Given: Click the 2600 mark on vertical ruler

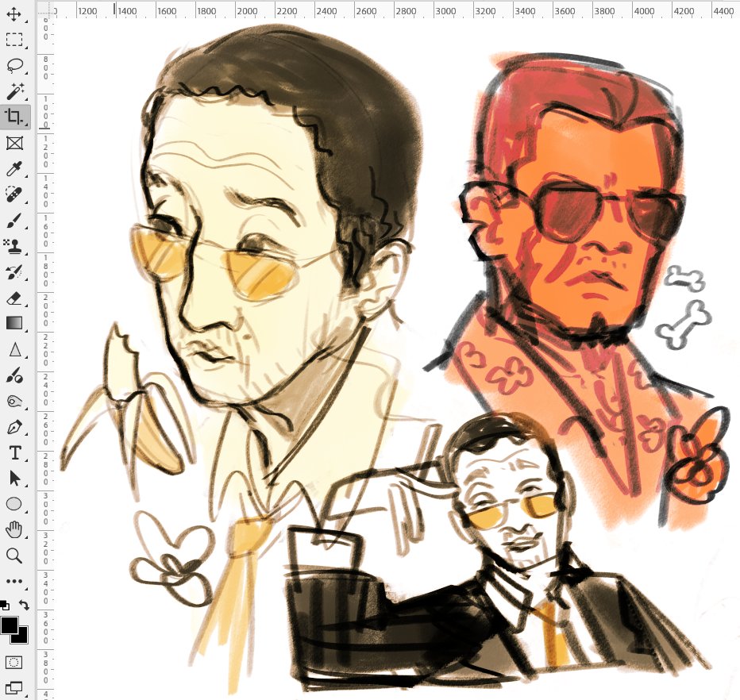Looking at the screenshot, I should click(x=46, y=430).
